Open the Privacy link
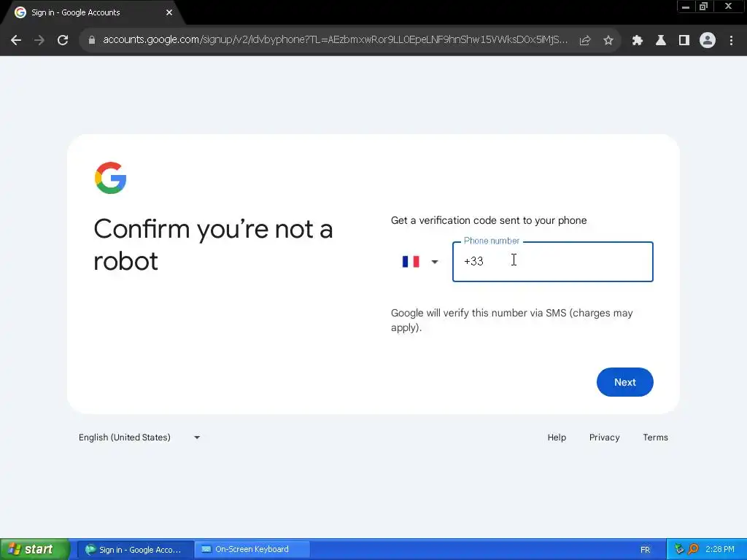The width and height of the screenshot is (747, 560). point(604,437)
